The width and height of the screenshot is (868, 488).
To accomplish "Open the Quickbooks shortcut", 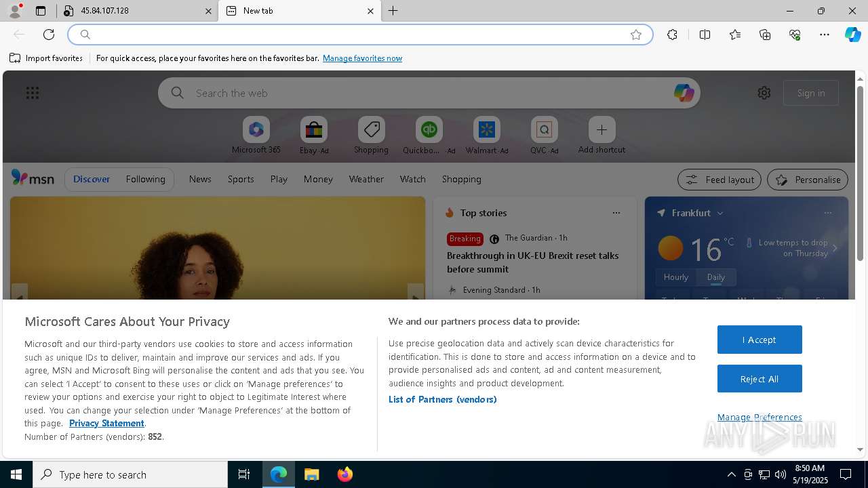I will 429,136.
